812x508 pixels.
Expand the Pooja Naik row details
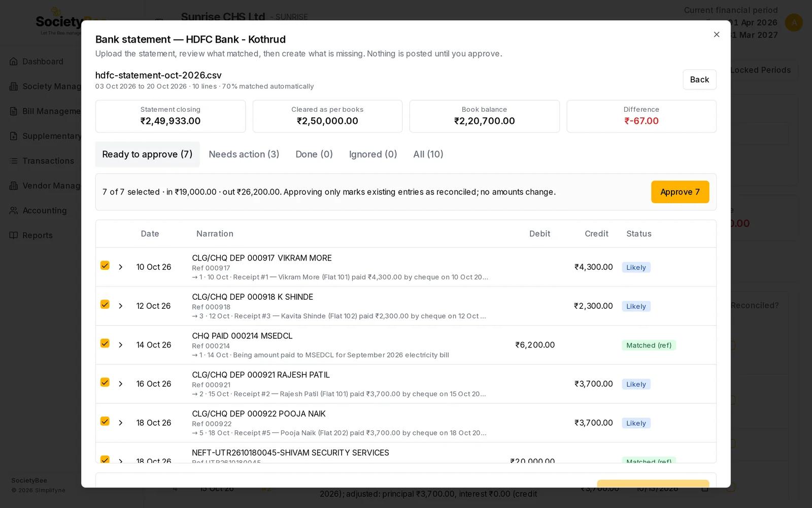click(x=121, y=423)
